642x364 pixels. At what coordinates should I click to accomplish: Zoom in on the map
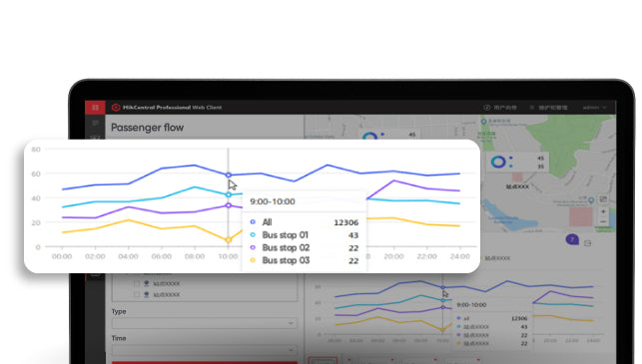603,211
